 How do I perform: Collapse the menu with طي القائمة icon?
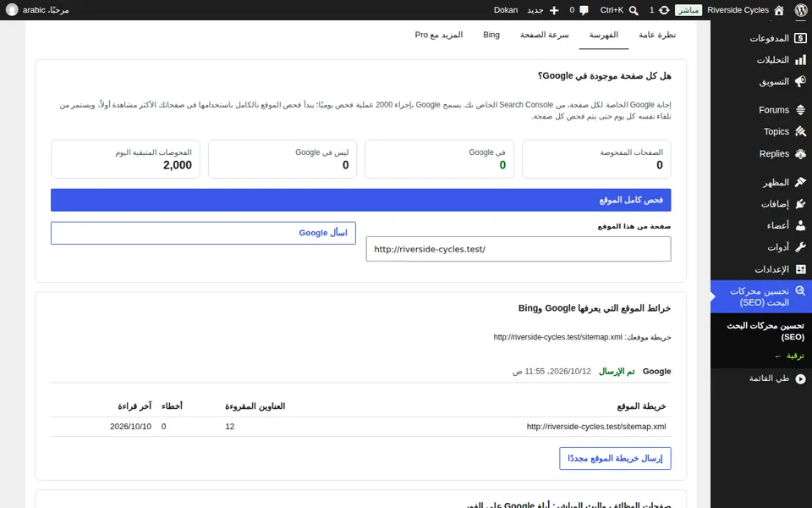[801, 379]
